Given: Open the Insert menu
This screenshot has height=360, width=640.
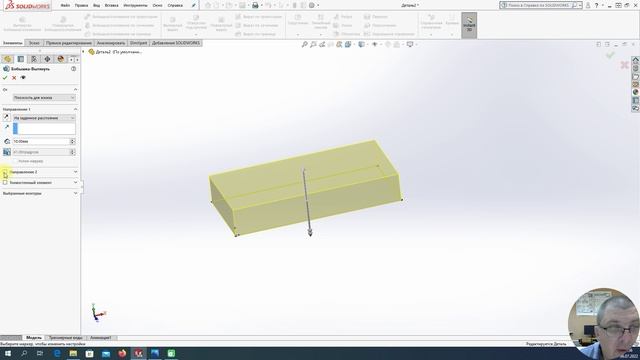Looking at the screenshot, I should 111,6.
